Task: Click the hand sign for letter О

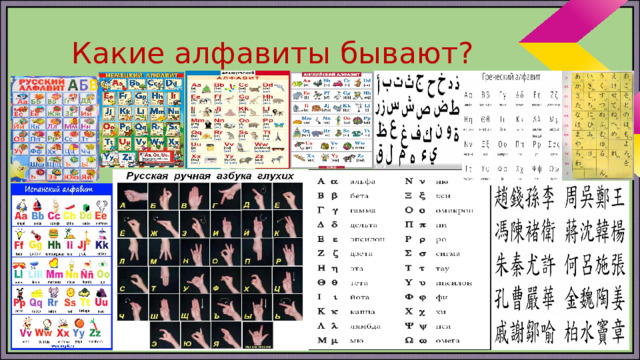Action: [226, 252]
